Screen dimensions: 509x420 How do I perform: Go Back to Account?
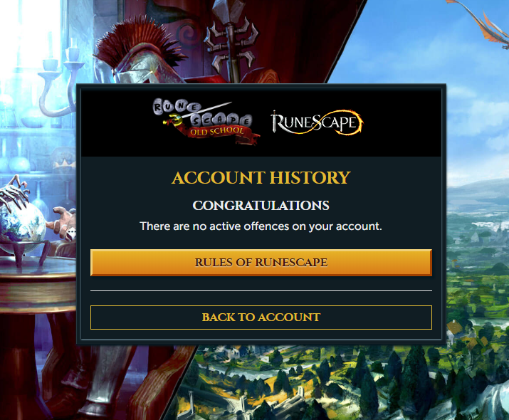tap(261, 317)
